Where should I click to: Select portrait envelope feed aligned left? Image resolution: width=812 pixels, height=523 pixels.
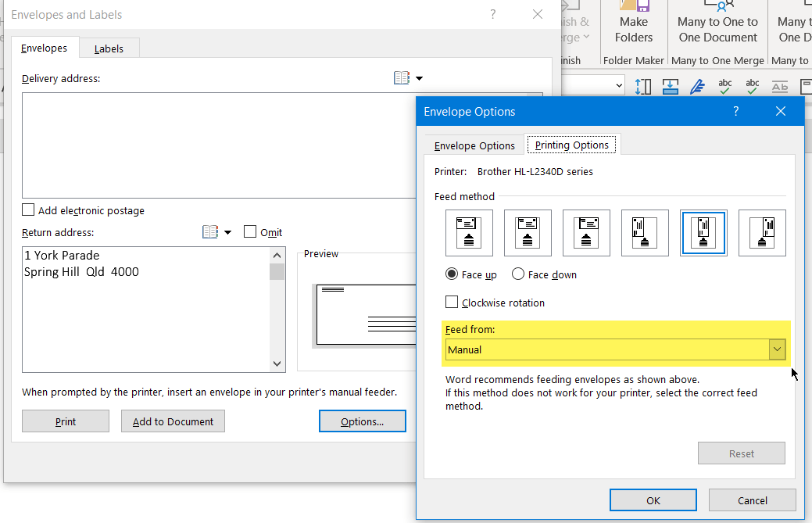(x=645, y=232)
